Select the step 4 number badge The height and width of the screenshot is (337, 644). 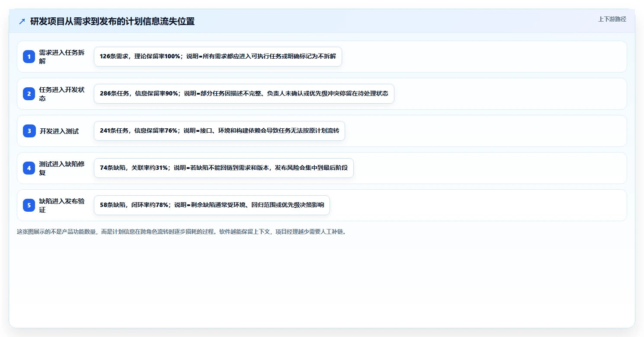tap(29, 168)
